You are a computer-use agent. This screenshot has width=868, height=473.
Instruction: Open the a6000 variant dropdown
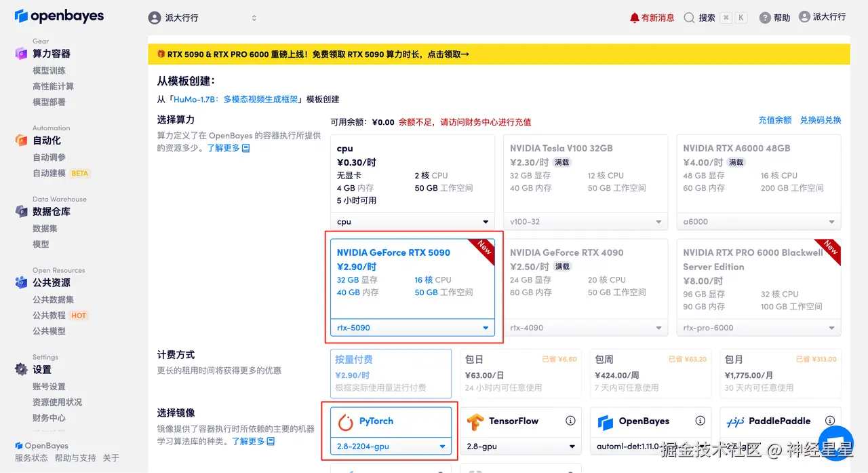point(759,222)
